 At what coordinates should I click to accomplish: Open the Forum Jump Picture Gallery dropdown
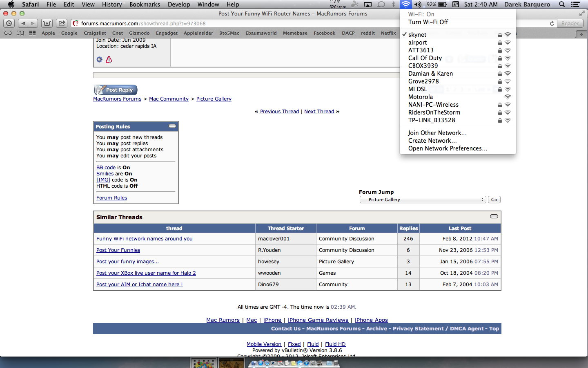click(423, 200)
